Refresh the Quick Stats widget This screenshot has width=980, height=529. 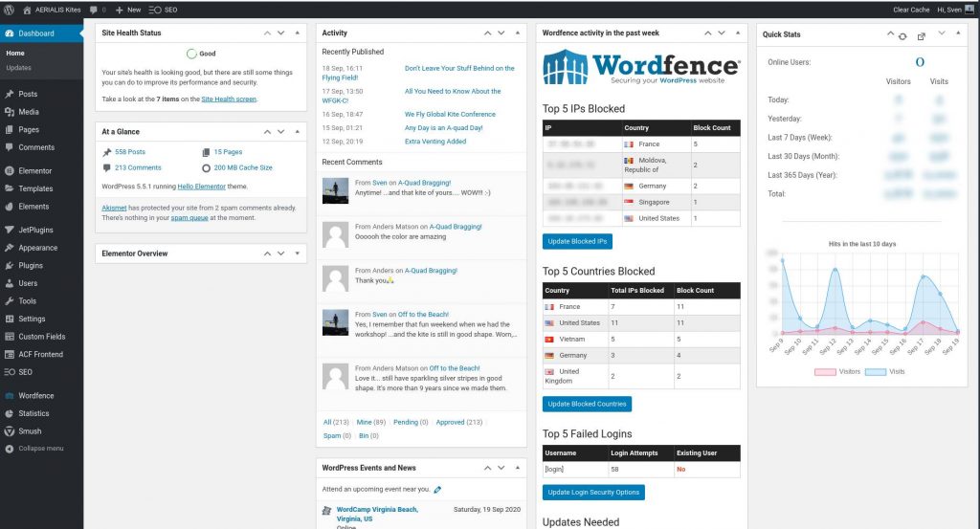tap(902, 36)
